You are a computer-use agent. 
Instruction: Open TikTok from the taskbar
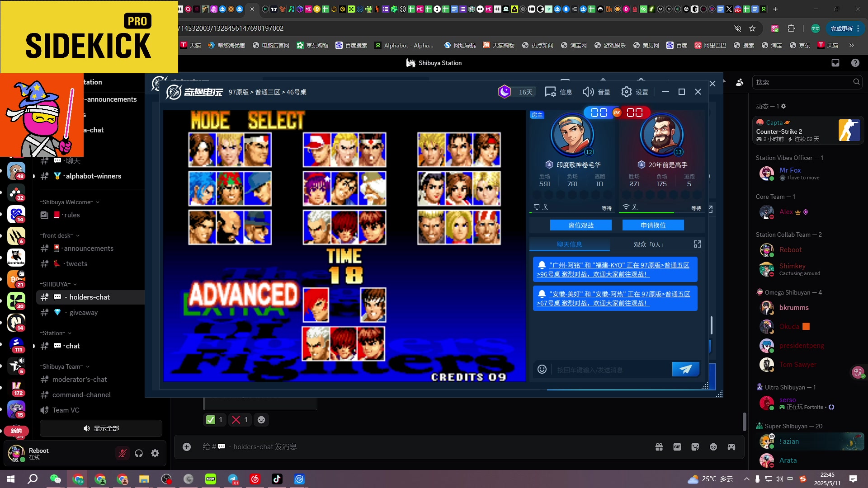[x=277, y=479]
